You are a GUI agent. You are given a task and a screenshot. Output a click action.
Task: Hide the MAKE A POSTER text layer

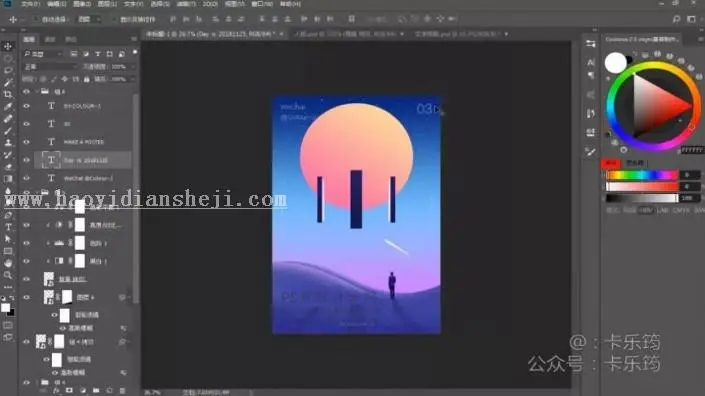point(27,142)
